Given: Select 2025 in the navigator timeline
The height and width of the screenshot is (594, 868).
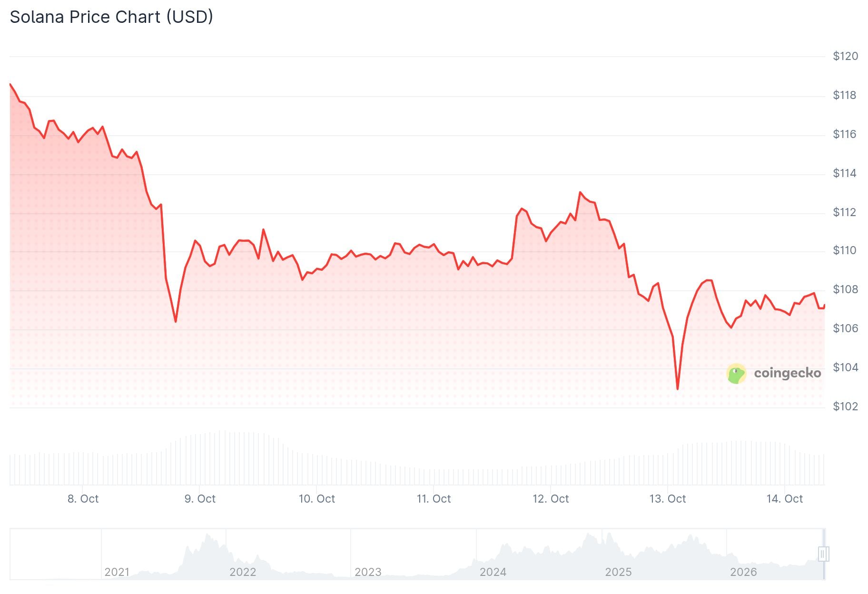Looking at the screenshot, I should point(618,572).
